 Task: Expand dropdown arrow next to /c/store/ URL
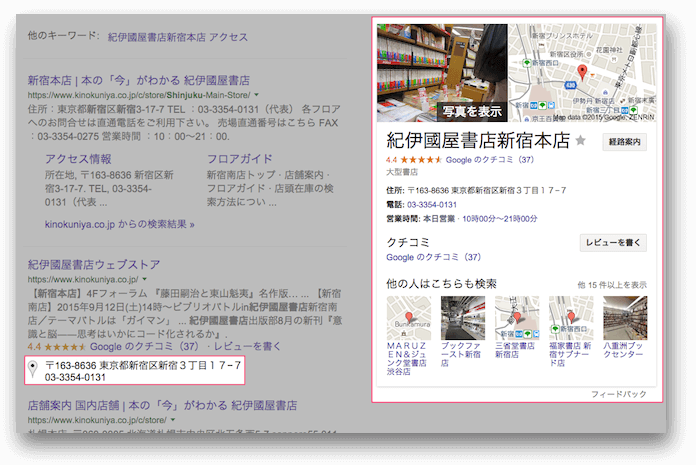[x=173, y=420]
